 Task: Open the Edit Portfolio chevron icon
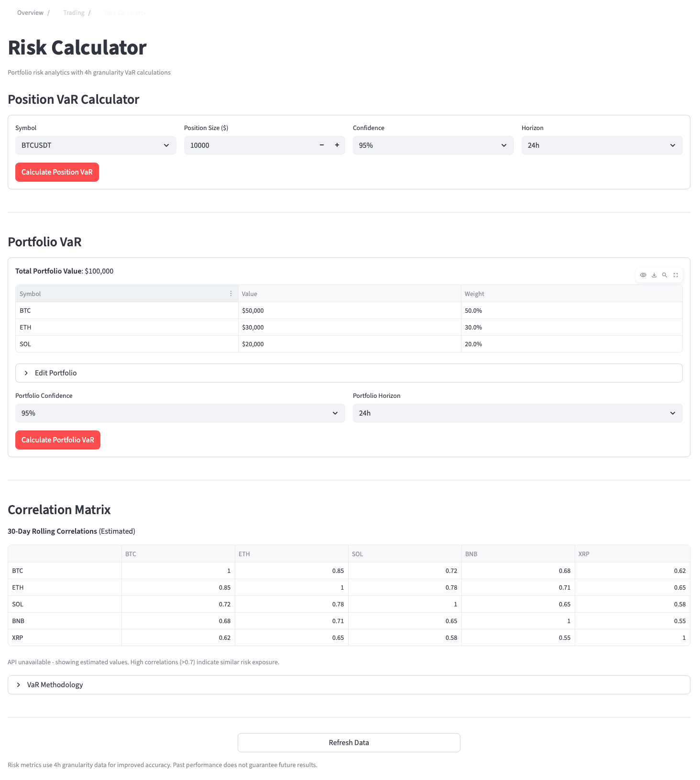click(x=26, y=373)
